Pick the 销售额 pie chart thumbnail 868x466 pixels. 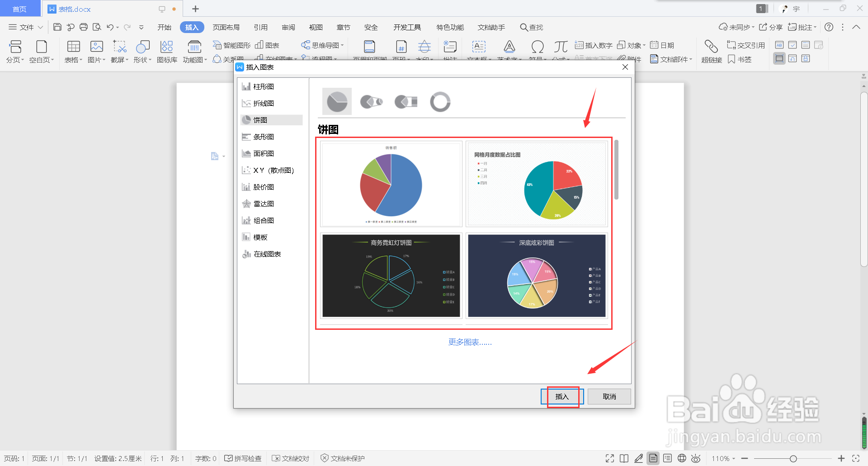(x=391, y=184)
